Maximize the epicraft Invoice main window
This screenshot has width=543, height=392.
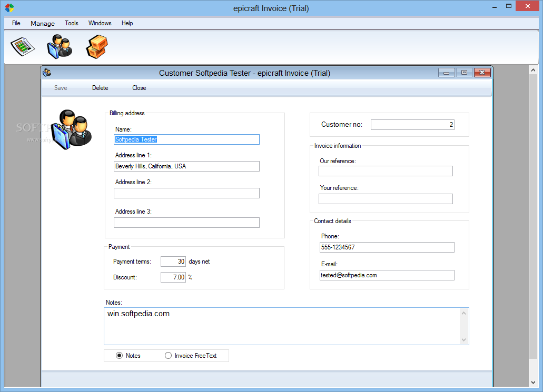[x=509, y=6]
